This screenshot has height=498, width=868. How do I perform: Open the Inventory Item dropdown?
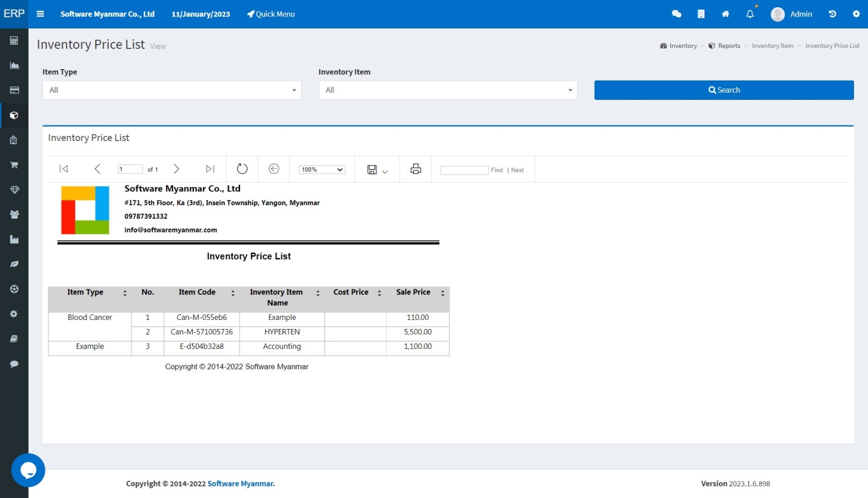tap(448, 90)
